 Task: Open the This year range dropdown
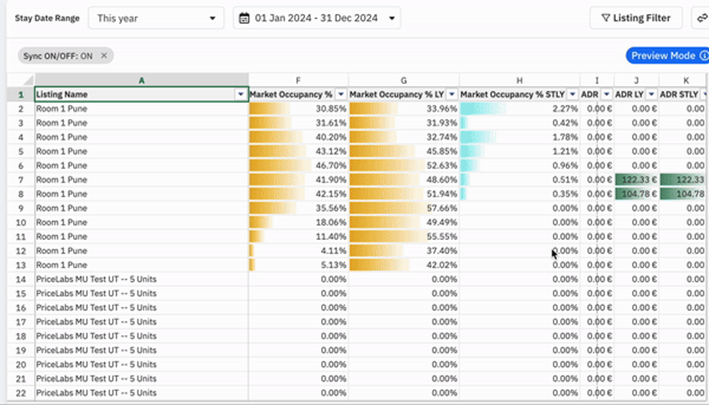tap(156, 18)
